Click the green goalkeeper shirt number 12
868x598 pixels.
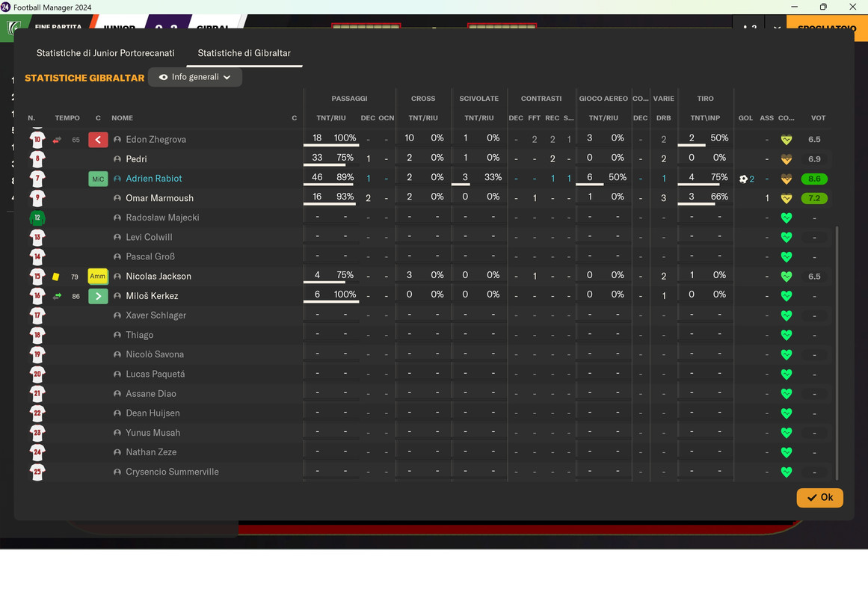click(37, 218)
